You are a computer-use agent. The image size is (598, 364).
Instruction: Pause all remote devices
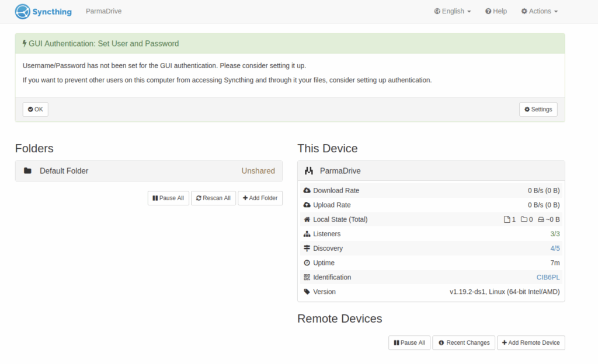pos(409,342)
